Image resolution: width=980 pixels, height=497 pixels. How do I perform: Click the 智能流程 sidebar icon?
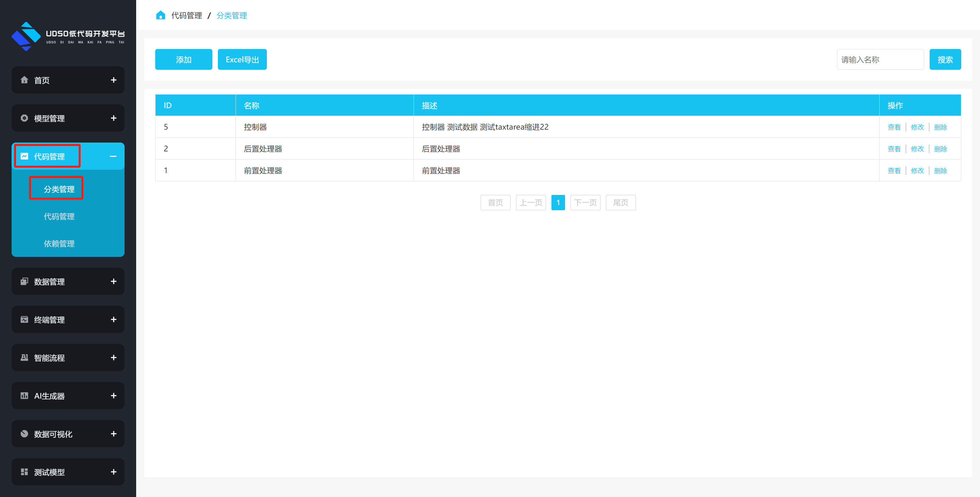pos(25,358)
